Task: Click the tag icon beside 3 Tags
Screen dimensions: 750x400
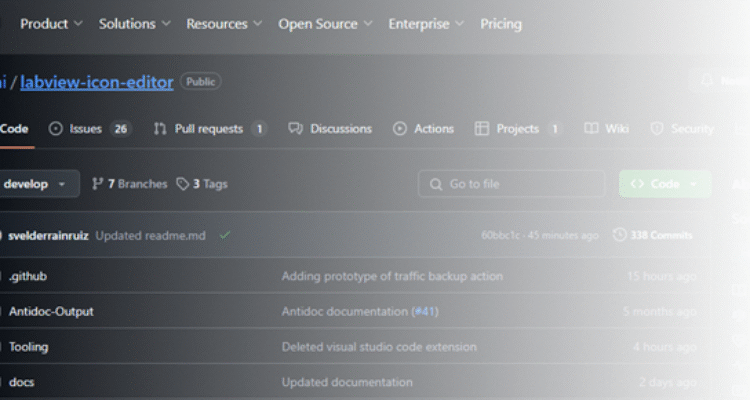Action: tap(182, 184)
